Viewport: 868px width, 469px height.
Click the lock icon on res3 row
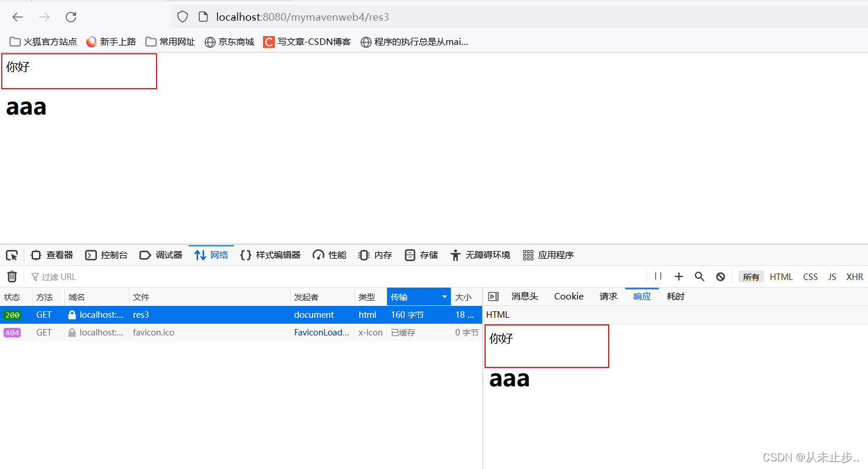[x=72, y=315]
